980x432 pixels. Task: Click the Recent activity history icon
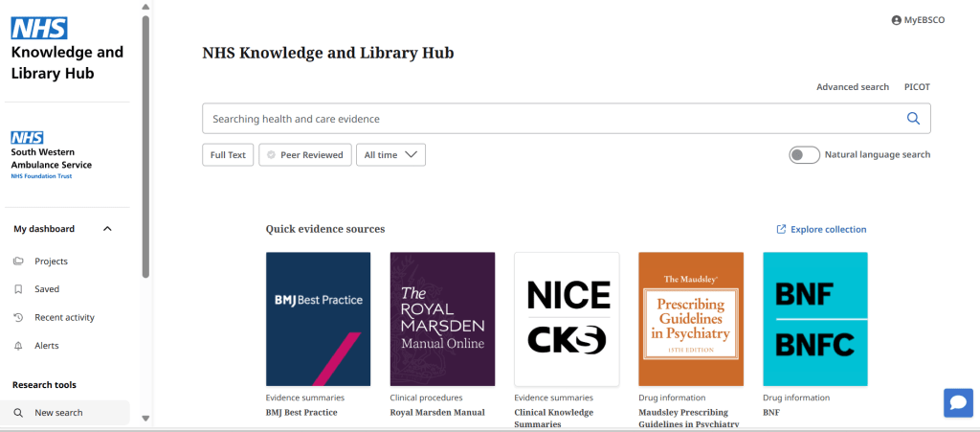18,318
